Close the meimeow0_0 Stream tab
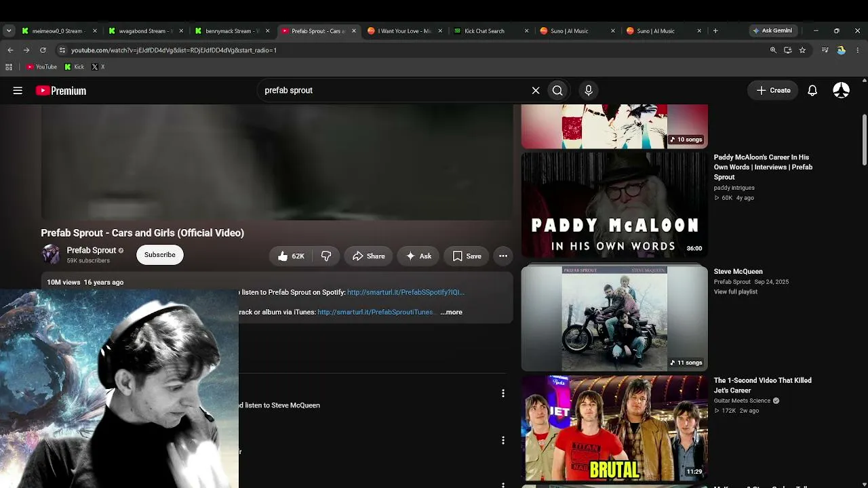 [x=94, y=30]
